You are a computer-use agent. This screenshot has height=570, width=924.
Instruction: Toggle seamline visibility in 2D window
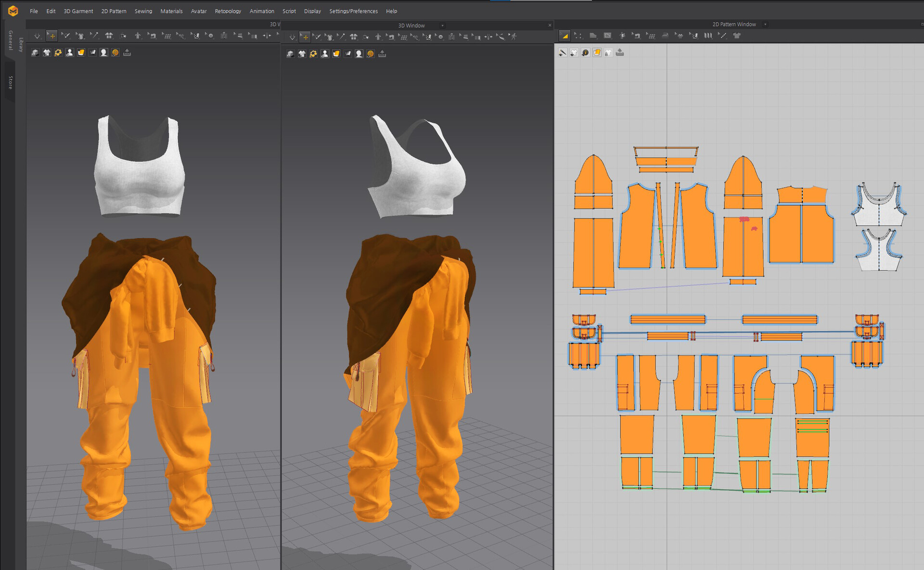(x=562, y=53)
